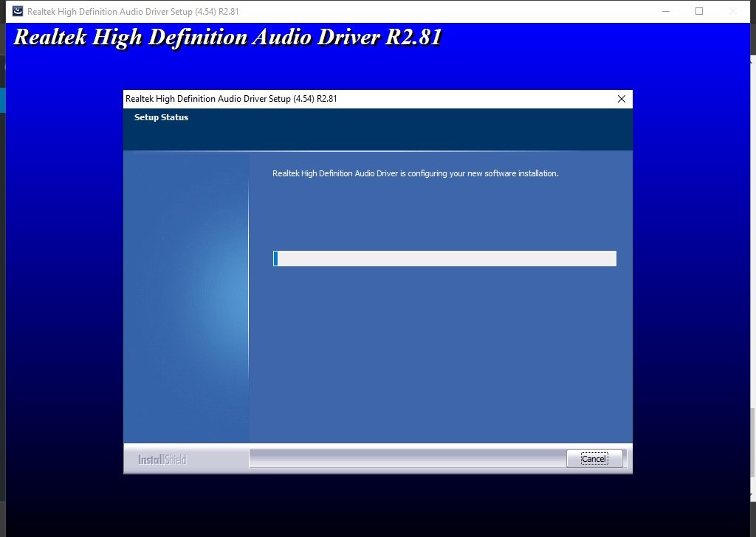Click the dialog title Realtek Setup (4.54) R2.81
The height and width of the screenshot is (537, 756).
[x=231, y=99]
